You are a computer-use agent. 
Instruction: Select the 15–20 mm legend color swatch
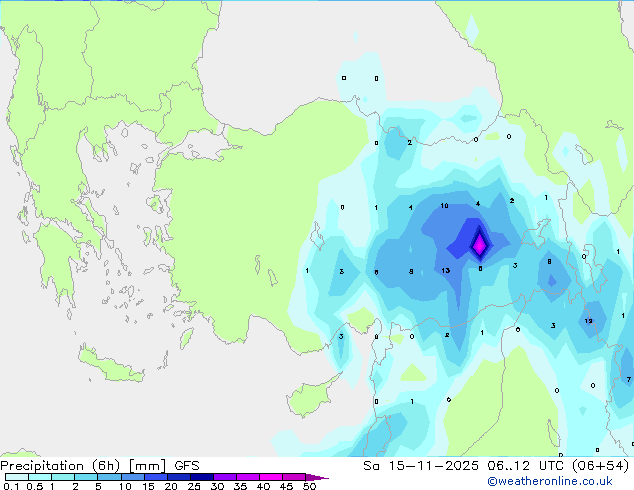click(156, 477)
